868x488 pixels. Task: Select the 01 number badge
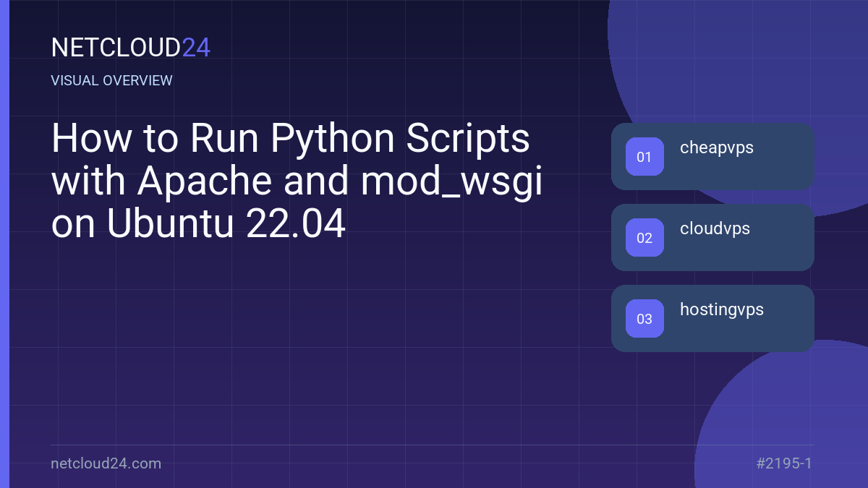click(x=644, y=157)
